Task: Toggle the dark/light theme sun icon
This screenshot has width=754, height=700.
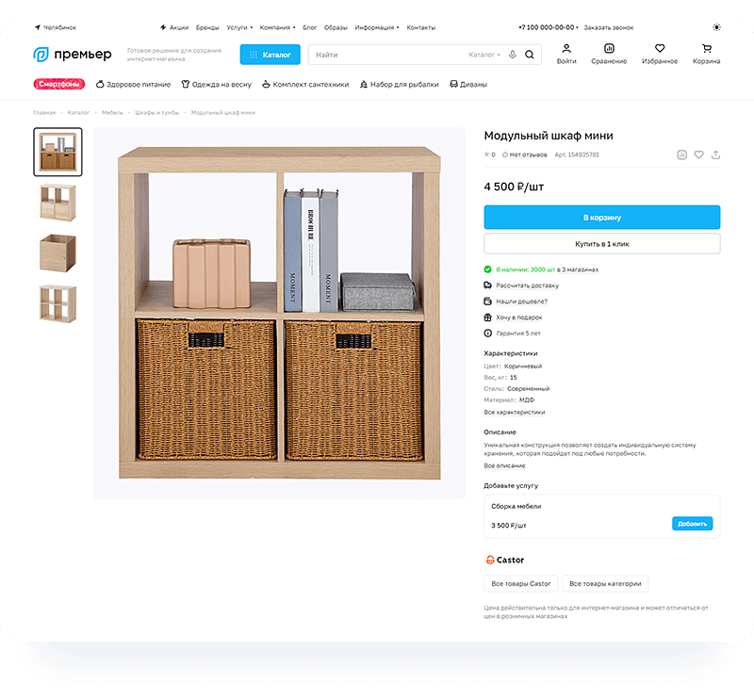Action: pyautogui.click(x=716, y=27)
